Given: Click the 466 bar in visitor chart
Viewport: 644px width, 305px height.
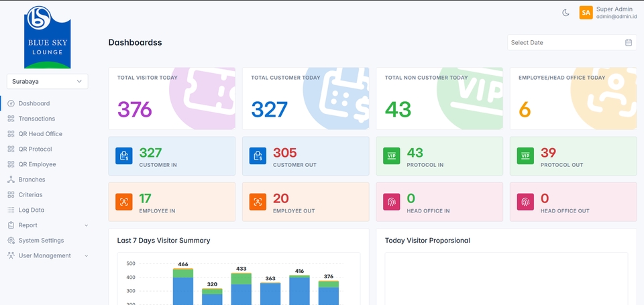Looking at the screenshot, I should click(x=183, y=288).
